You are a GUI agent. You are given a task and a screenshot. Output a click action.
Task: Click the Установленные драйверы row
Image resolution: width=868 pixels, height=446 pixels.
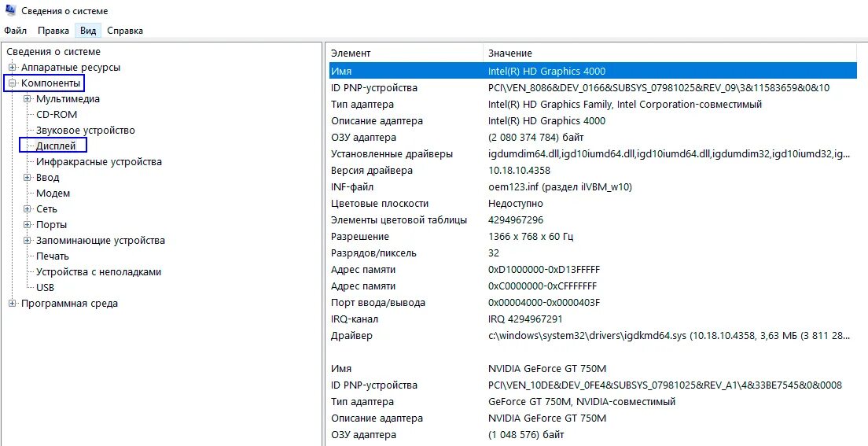click(593, 153)
